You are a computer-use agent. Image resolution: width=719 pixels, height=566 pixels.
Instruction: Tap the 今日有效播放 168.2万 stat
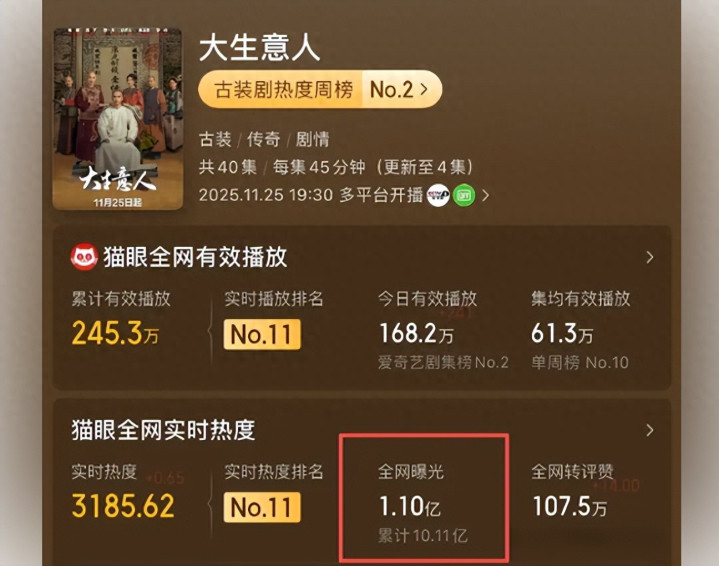tap(416, 333)
